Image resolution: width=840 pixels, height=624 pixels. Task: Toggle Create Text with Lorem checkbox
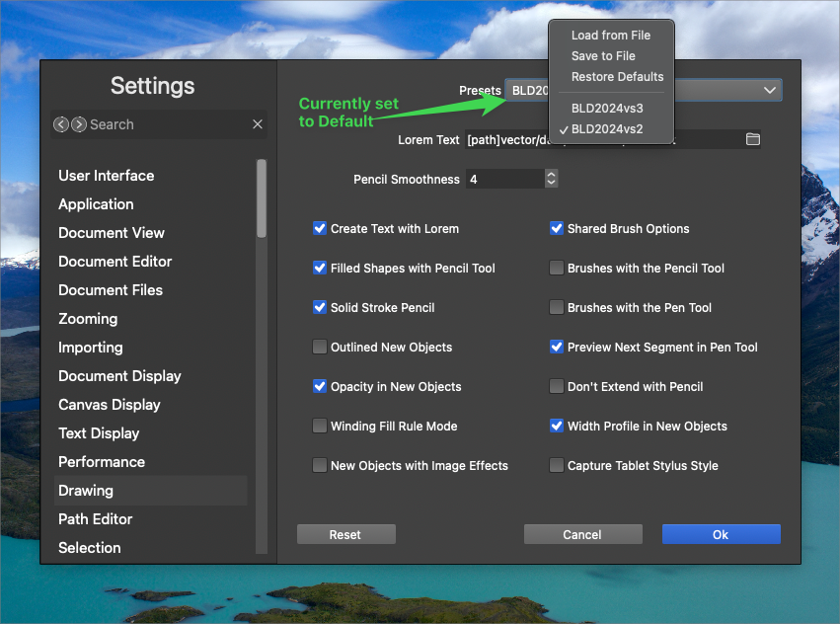[320, 228]
